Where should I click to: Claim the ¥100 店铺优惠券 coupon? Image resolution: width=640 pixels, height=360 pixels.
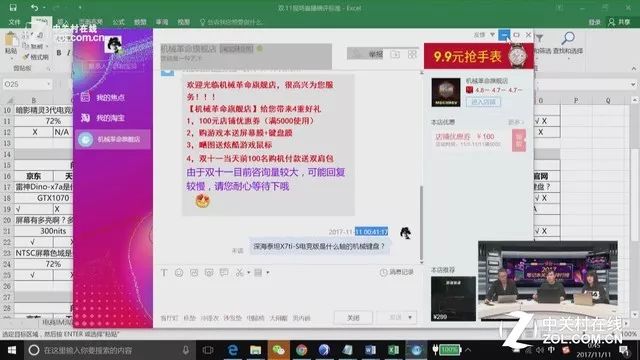(x=519, y=140)
